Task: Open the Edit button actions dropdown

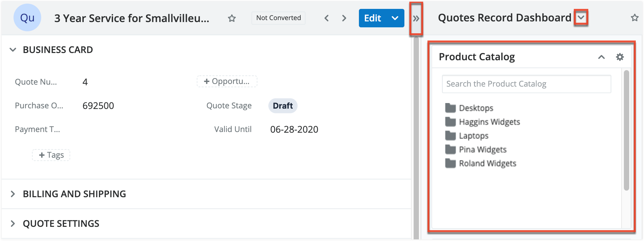Action: point(395,18)
